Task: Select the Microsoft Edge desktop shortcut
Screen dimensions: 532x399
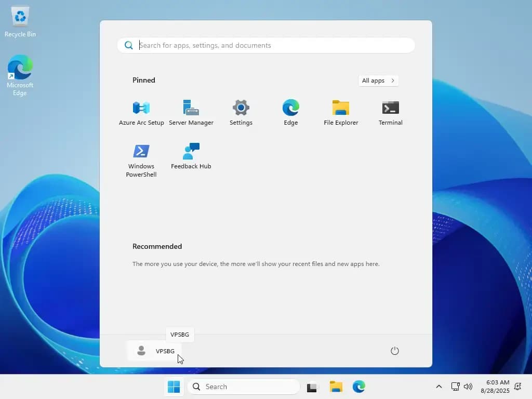Action: [x=20, y=75]
